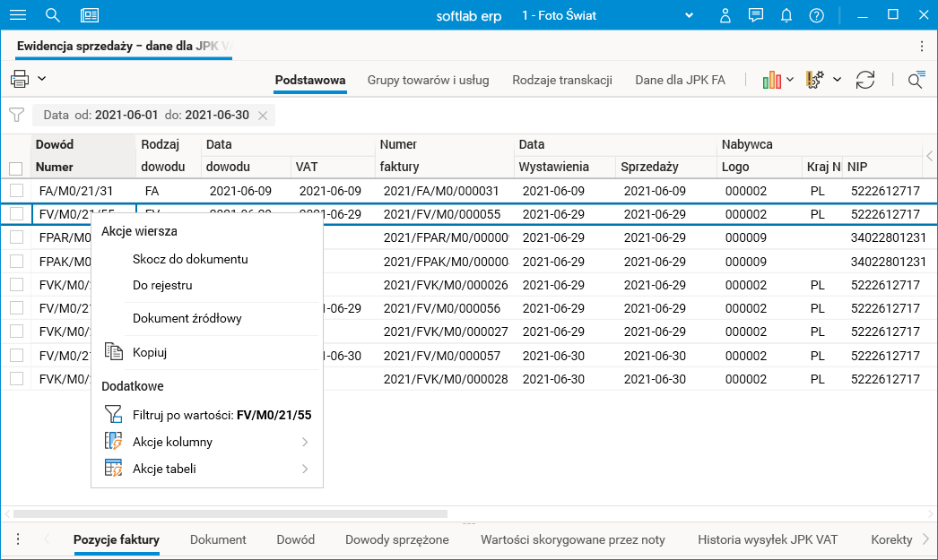This screenshot has width=938, height=560.
Task: Click the horizontal scrollbar of the table
Action: pyautogui.click(x=230, y=513)
